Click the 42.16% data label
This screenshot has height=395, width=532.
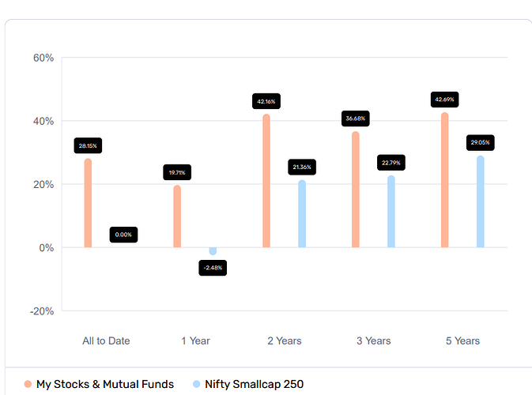pos(266,101)
